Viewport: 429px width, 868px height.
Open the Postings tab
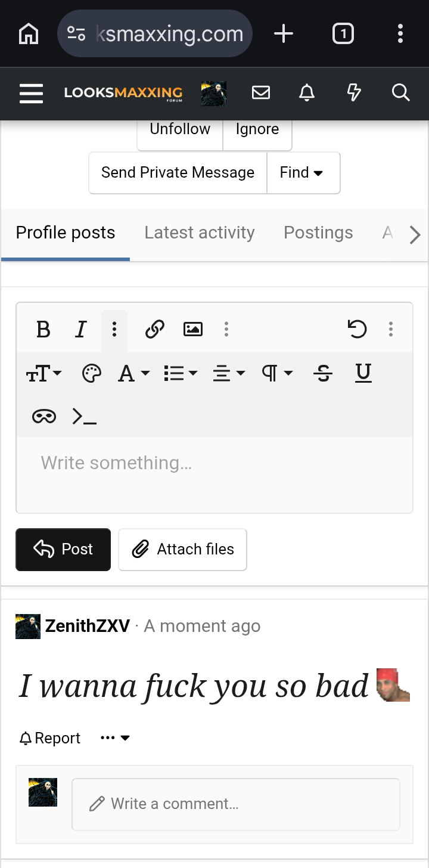[x=318, y=232]
